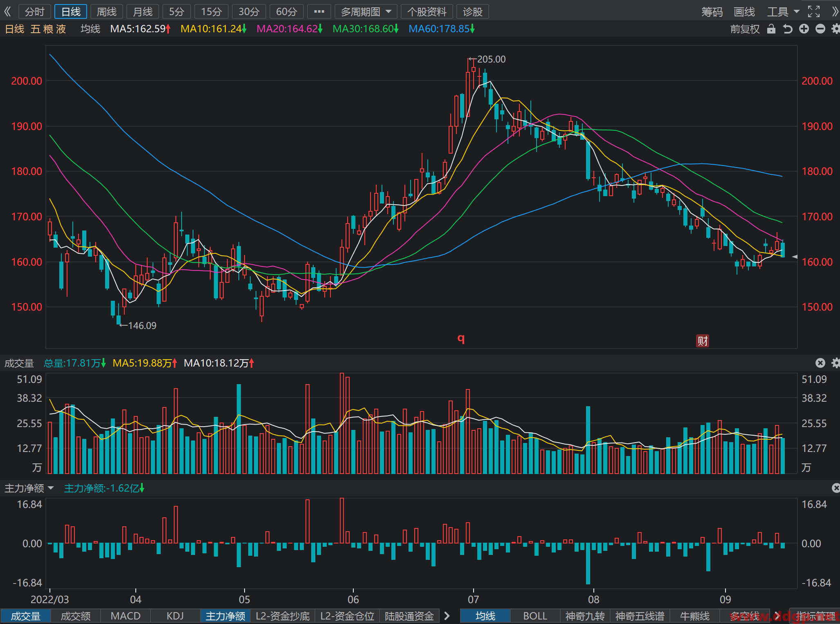Show more period options via ellipsis
840x624 pixels.
[x=319, y=11]
